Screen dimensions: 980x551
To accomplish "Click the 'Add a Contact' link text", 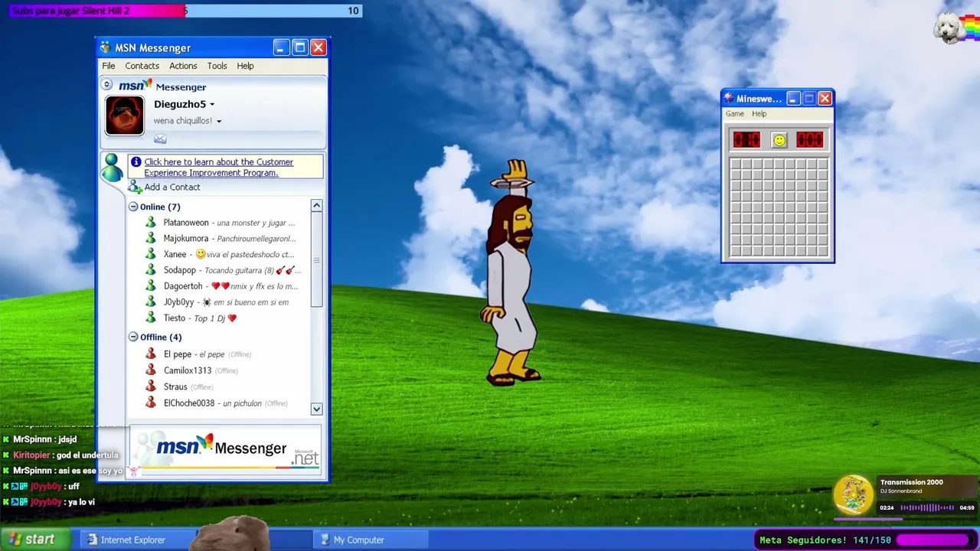I will 172,187.
